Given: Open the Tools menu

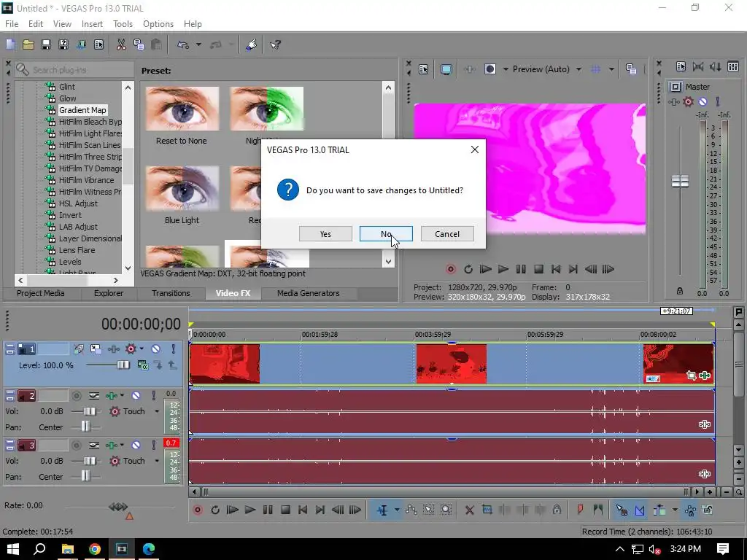Looking at the screenshot, I should tap(123, 24).
